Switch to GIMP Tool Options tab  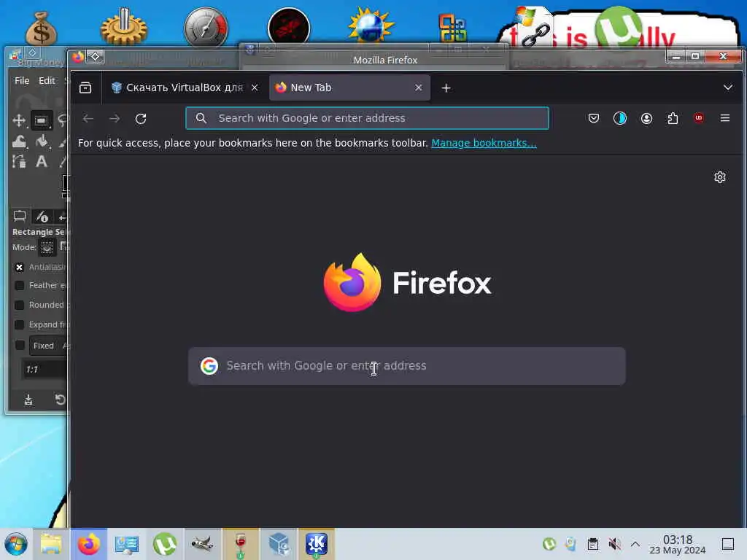20,217
